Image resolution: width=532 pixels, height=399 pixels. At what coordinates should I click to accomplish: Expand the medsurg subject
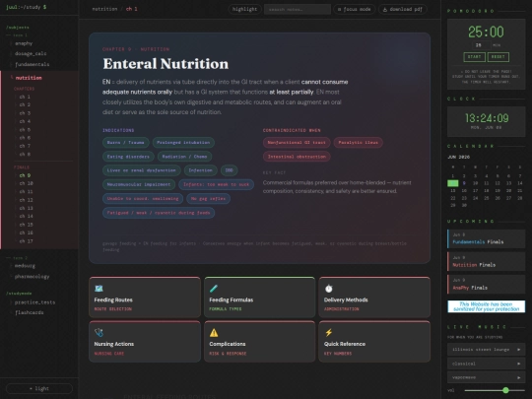click(25, 266)
